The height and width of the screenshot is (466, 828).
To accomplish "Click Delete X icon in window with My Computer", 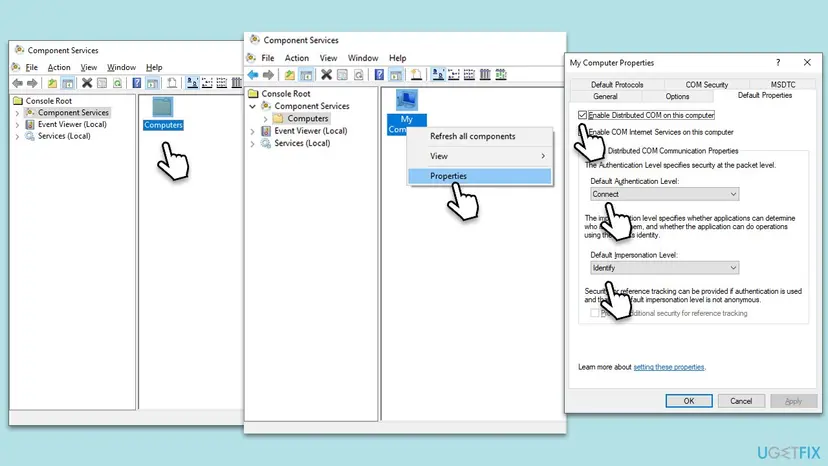I will point(326,74).
